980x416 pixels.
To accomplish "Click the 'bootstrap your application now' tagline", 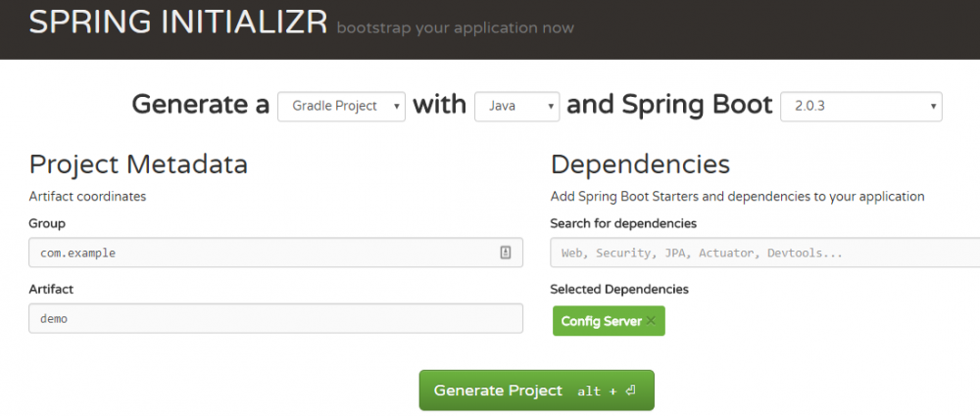I will (x=455, y=28).
